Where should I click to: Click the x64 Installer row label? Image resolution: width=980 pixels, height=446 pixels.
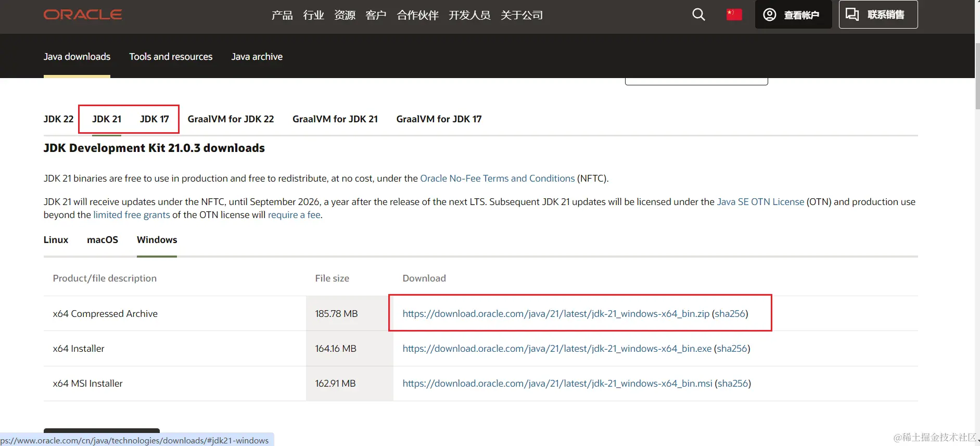tap(79, 349)
